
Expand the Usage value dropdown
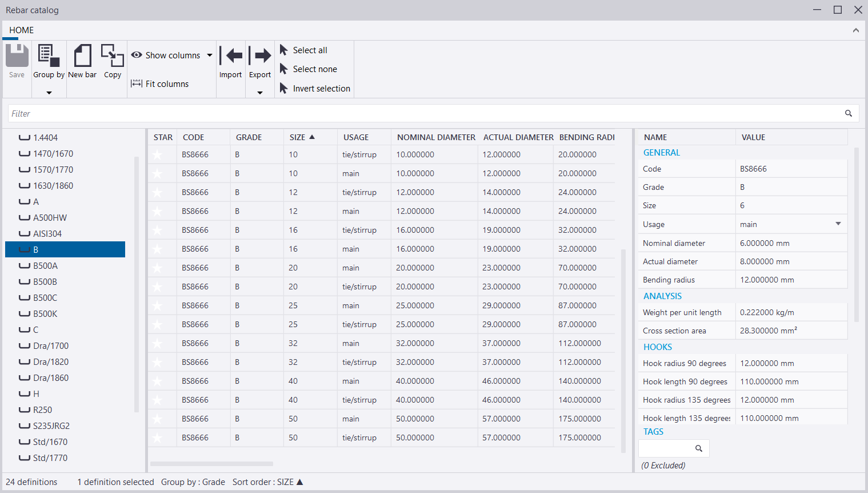[x=838, y=224]
